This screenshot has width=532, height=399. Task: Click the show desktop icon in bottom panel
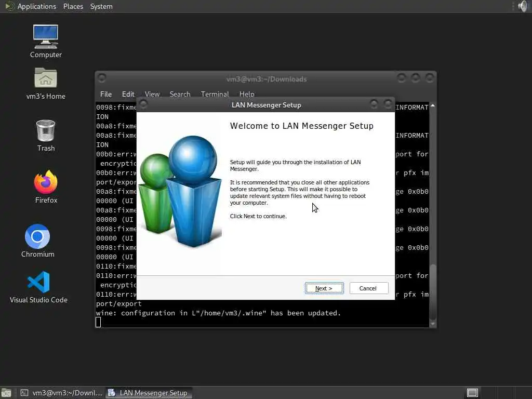pyautogui.click(x=6, y=393)
